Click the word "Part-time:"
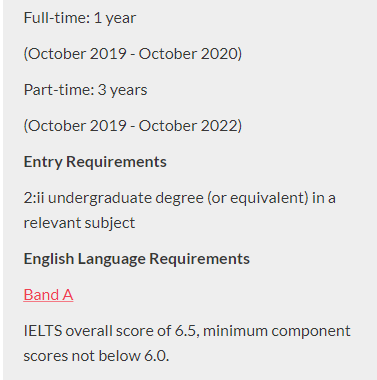 tap(59, 90)
